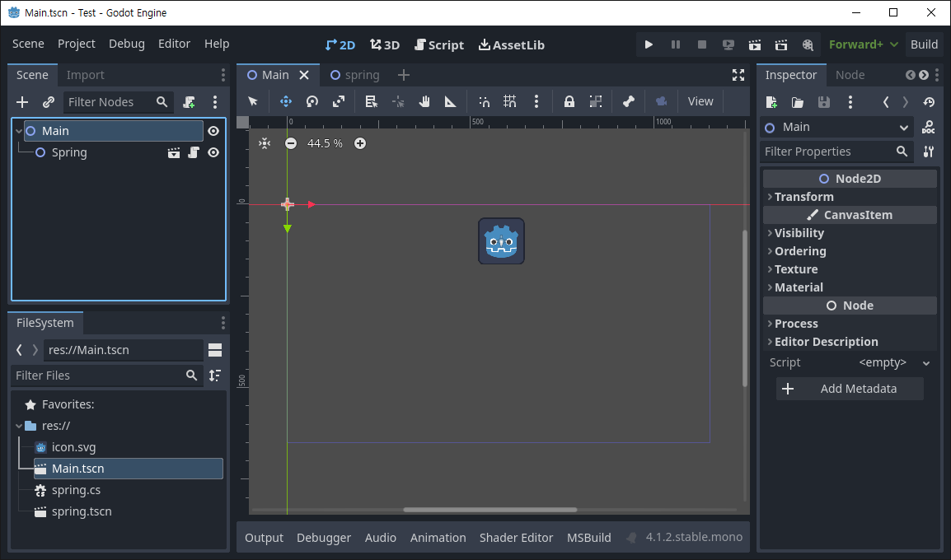Open the Output bottom panel

(264, 538)
